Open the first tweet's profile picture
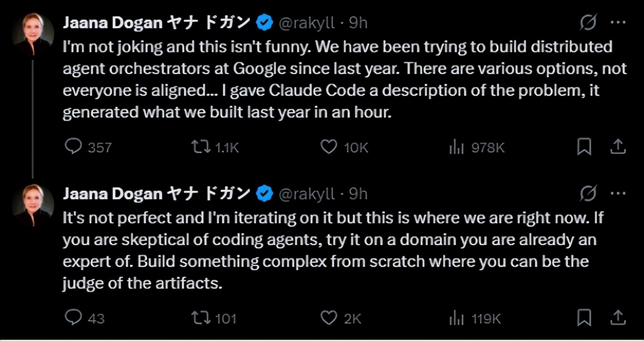Image resolution: width=644 pixels, height=341 pixels. coord(33,32)
